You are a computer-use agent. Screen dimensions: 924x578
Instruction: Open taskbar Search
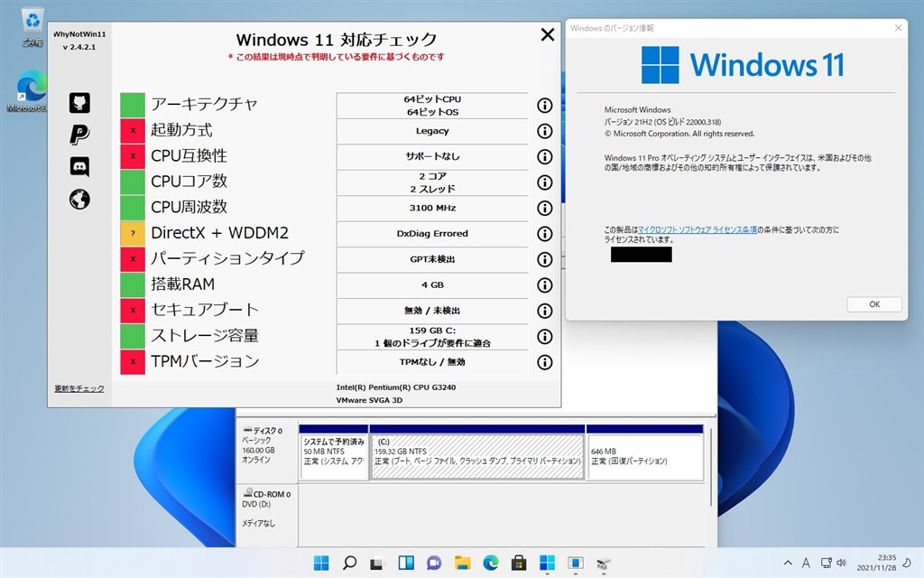click(349, 564)
